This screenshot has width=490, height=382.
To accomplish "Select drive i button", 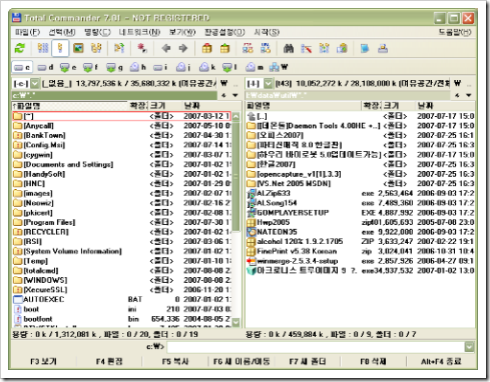I will tap(160, 67).
